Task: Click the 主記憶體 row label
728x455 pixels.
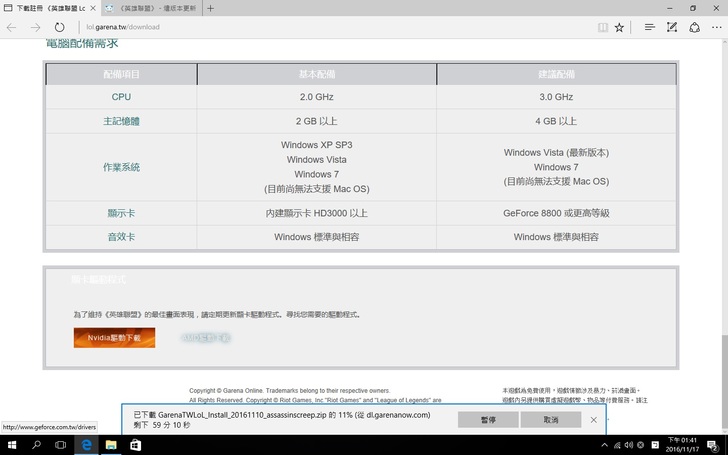Action: coord(121,121)
